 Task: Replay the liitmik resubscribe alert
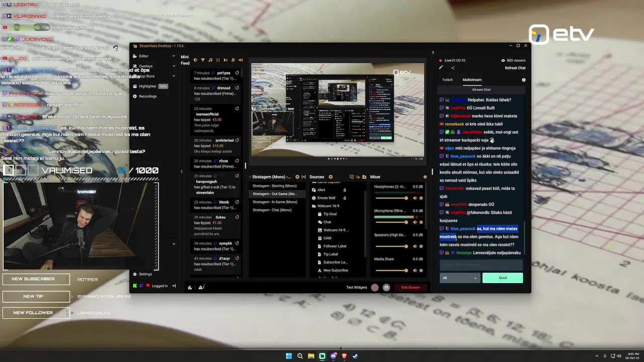(237, 202)
